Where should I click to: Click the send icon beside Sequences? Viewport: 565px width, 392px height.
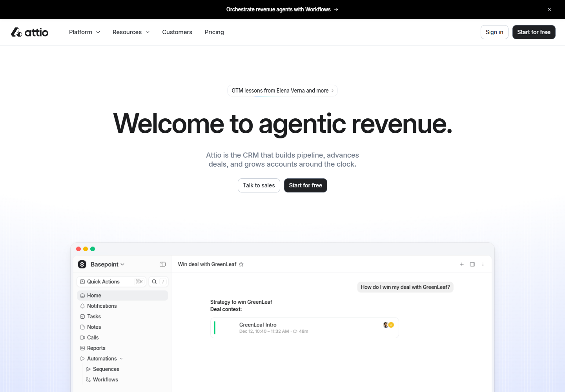[88, 369]
